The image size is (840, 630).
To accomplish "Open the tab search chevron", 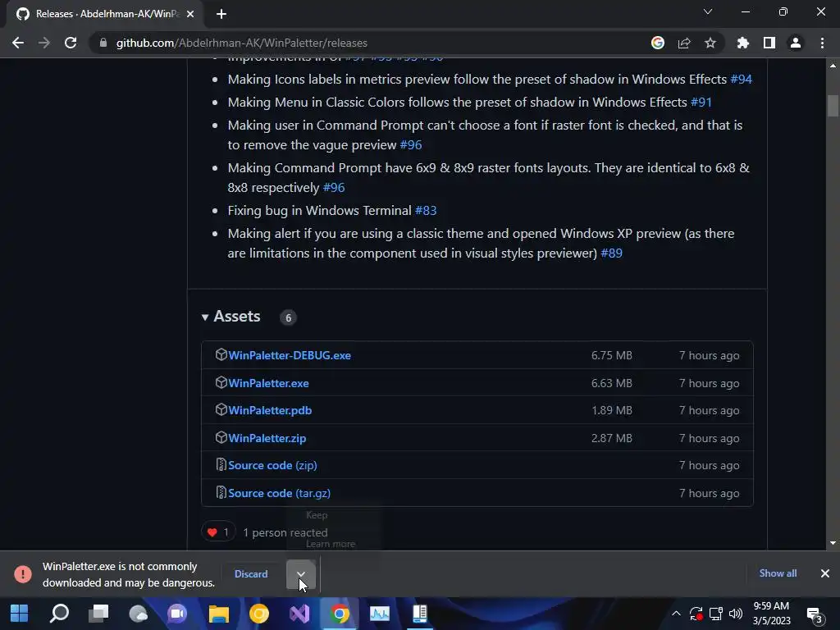I will (x=707, y=11).
